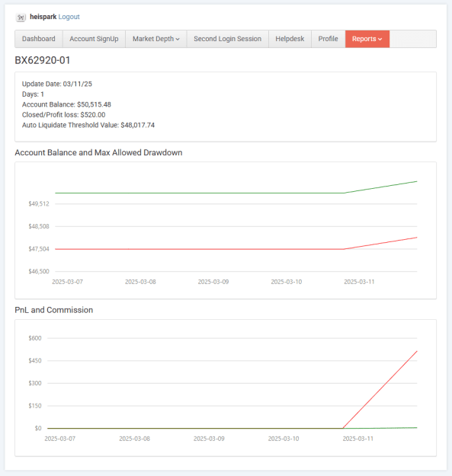
Task: Click the red max drawdown line
Action: pos(199,249)
